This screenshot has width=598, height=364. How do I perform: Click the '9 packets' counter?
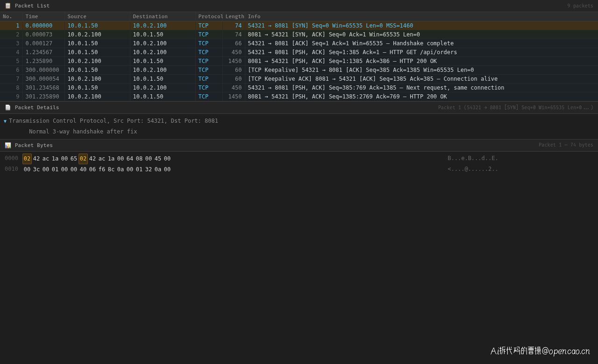[x=580, y=6]
